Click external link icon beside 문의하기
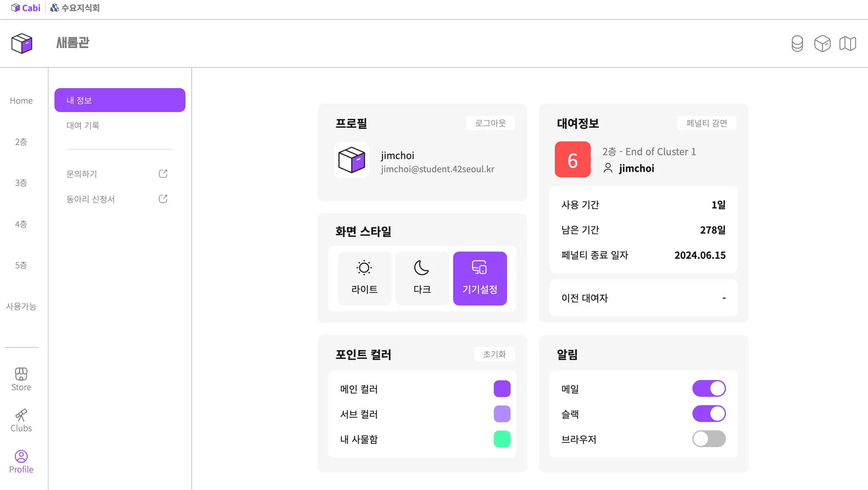Image resolution: width=868 pixels, height=490 pixels. coord(163,174)
